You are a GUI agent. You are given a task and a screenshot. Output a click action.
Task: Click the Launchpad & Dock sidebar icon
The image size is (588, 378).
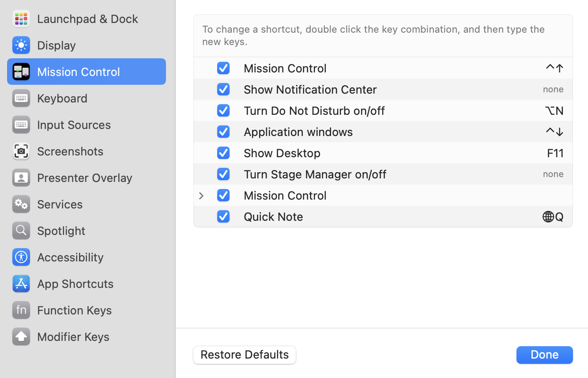tap(21, 19)
